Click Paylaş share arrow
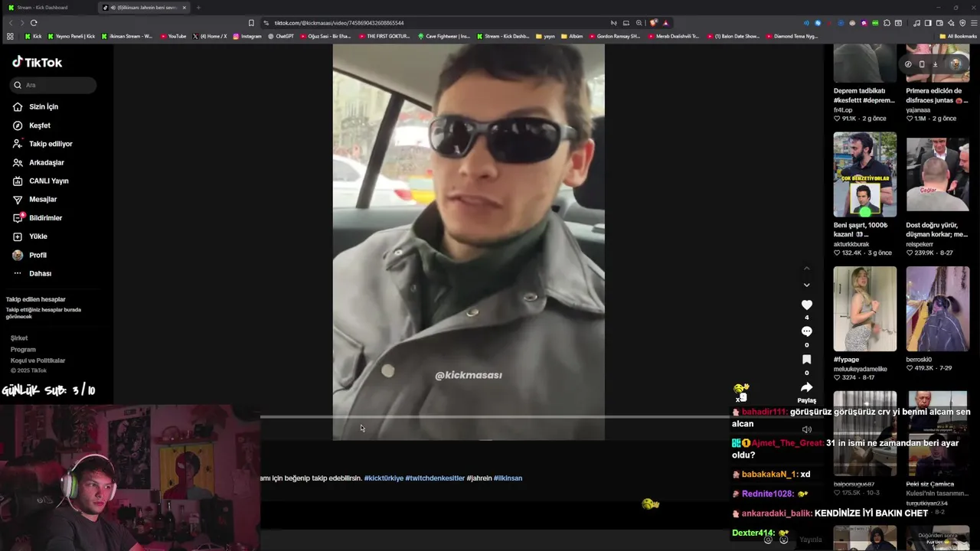This screenshot has width=980, height=551. [806, 387]
